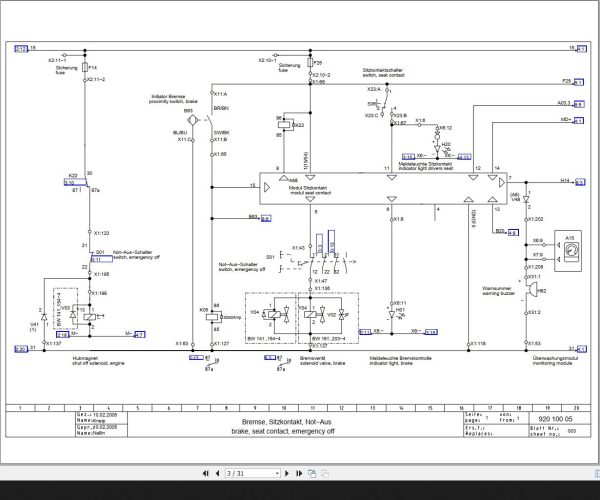Follow the X6- link right of H01 lamp
The height and width of the screenshot is (500, 600).
pos(431,332)
